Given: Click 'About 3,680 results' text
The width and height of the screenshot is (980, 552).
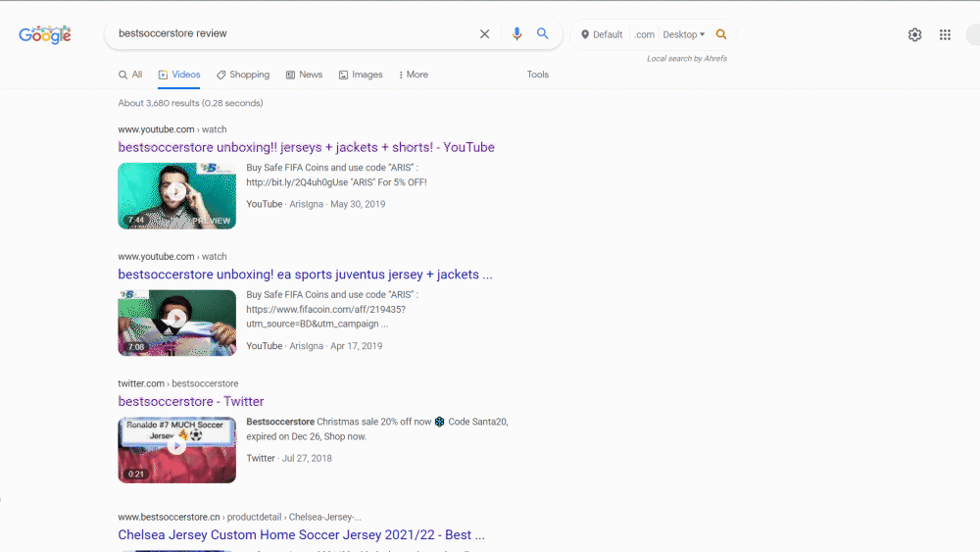Looking at the screenshot, I should (x=190, y=103).
